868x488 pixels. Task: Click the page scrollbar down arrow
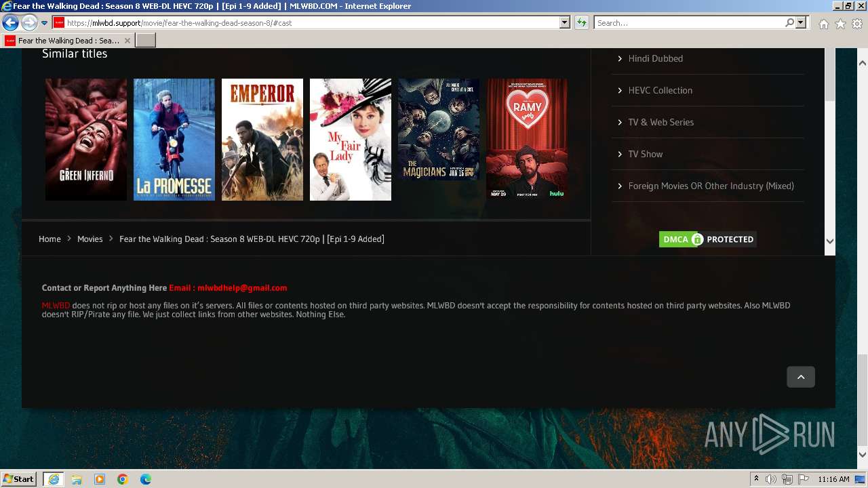pos(863,454)
